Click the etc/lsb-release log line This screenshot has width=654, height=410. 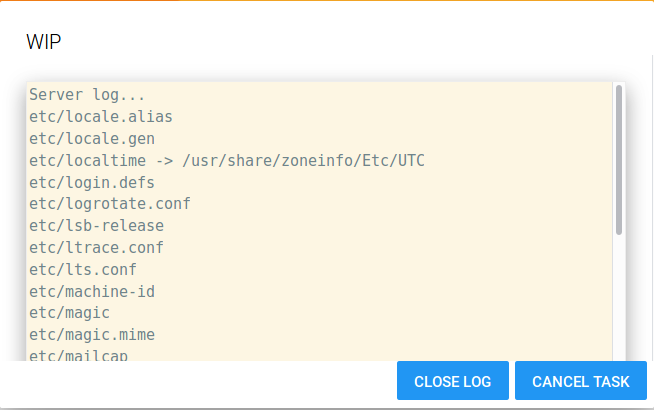[x=96, y=226]
